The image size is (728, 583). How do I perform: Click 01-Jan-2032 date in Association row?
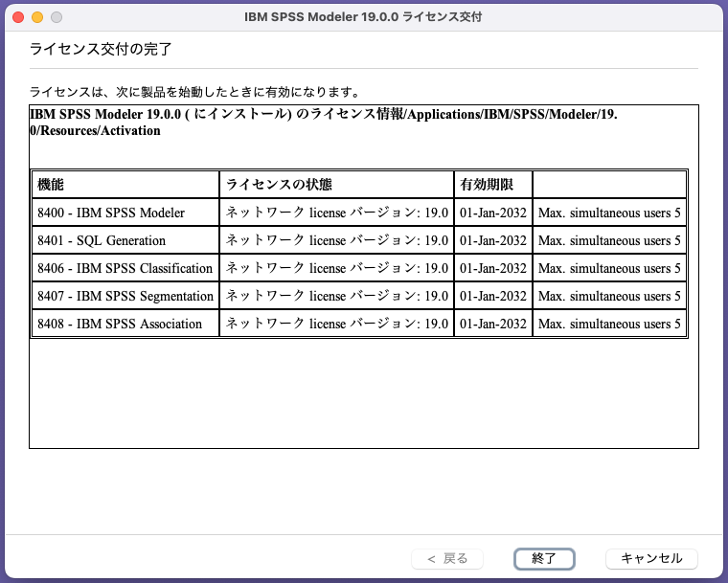tap(493, 324)
